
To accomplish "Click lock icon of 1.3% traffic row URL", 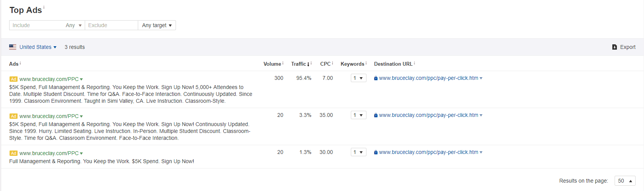I will tap(376, 152).
